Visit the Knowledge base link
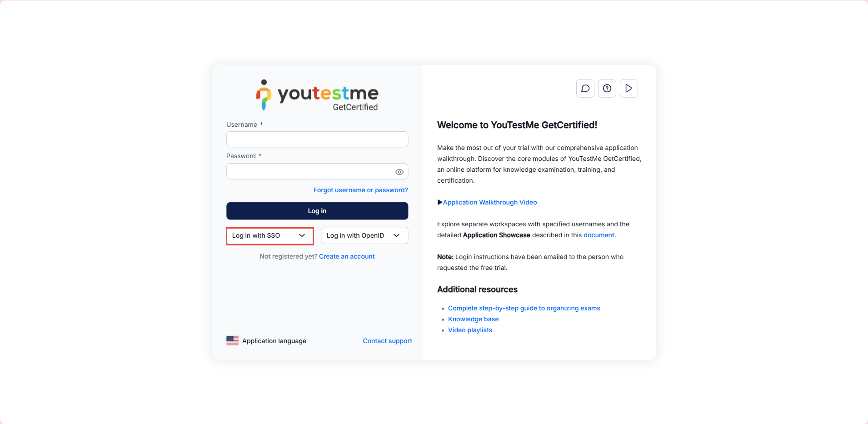The height and width of the screenshot is (424, 868). [473, 319]
